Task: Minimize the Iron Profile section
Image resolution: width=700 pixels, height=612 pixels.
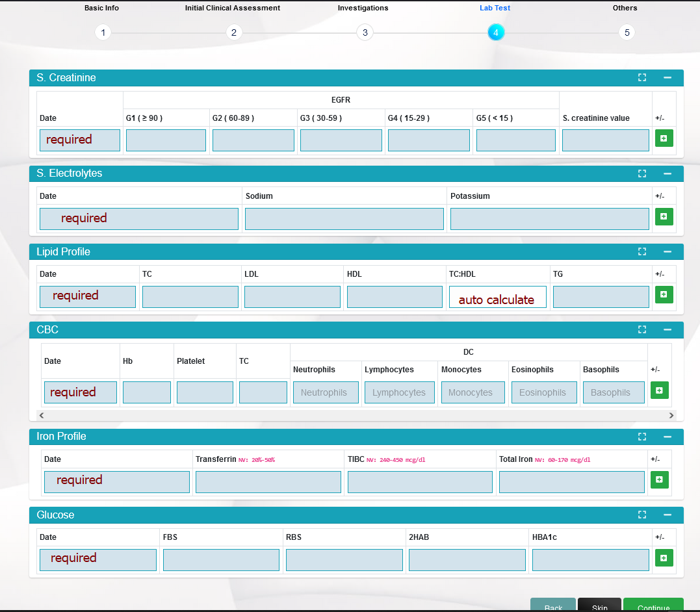Action: [x=668, y=437]
